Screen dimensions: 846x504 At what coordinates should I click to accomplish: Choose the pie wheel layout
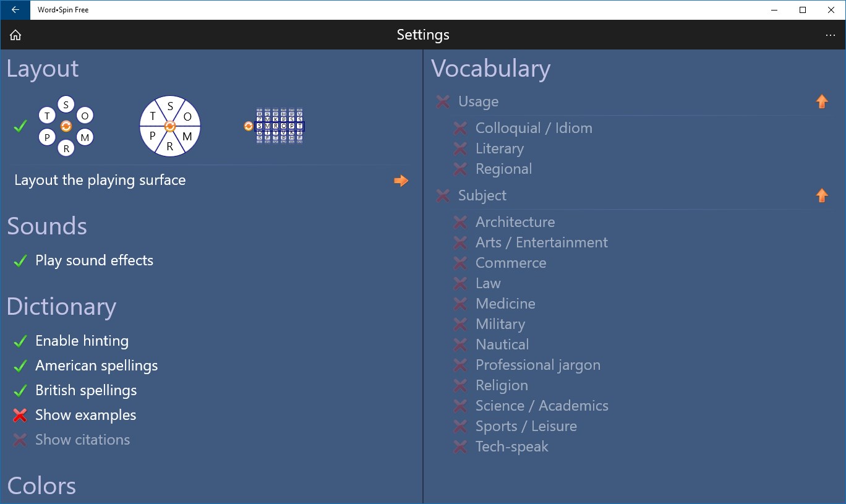click(170, 126)
